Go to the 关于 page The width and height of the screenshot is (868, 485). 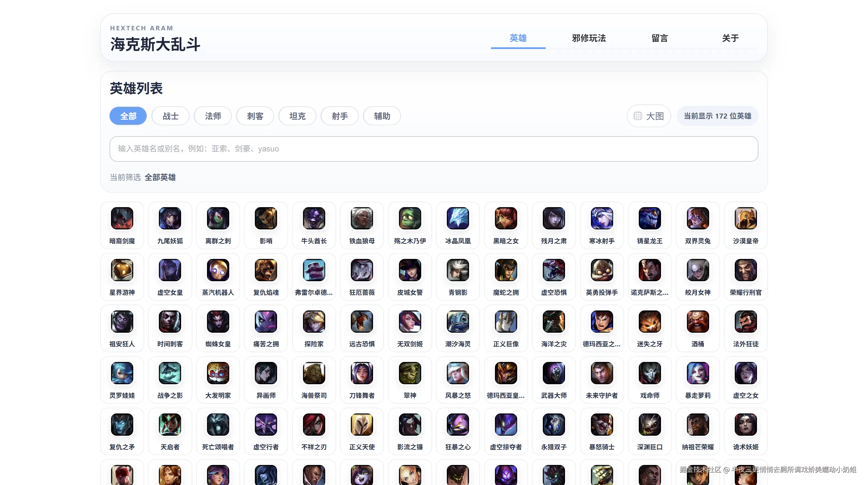coord(730,38)
